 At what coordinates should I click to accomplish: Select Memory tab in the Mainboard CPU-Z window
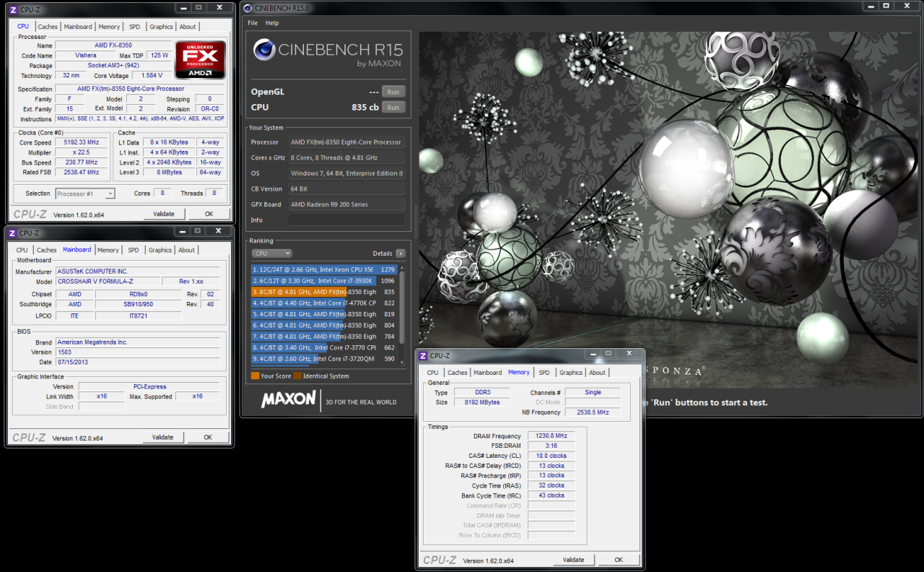[108, 250]
